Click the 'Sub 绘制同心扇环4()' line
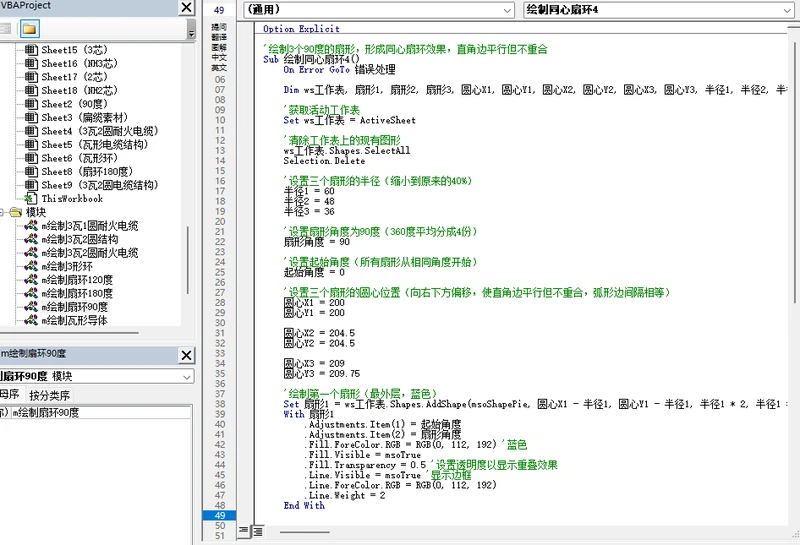 click(x=311, y=59)
